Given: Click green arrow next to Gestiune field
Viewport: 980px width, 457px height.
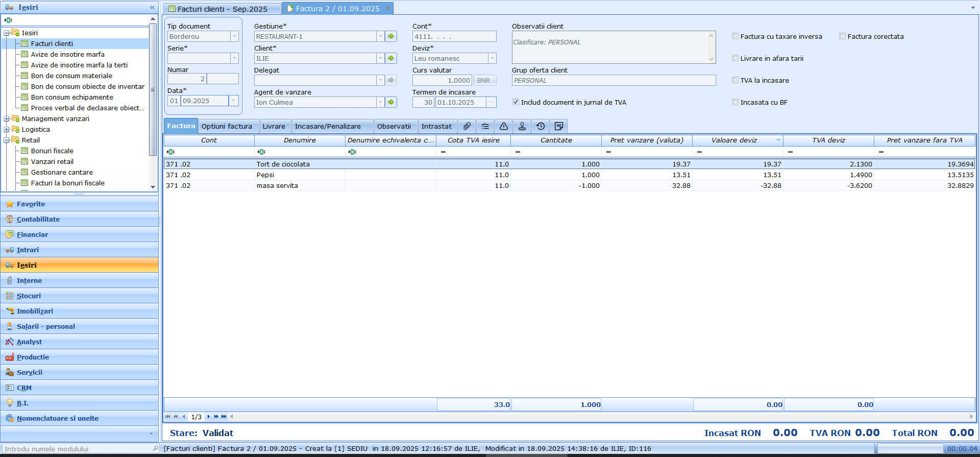Looking at the screenshot, I should click(x=391, y=36).
